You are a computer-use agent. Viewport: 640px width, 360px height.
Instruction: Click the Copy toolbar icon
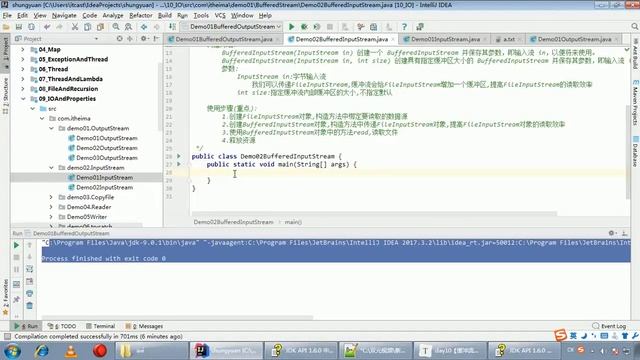87,27
